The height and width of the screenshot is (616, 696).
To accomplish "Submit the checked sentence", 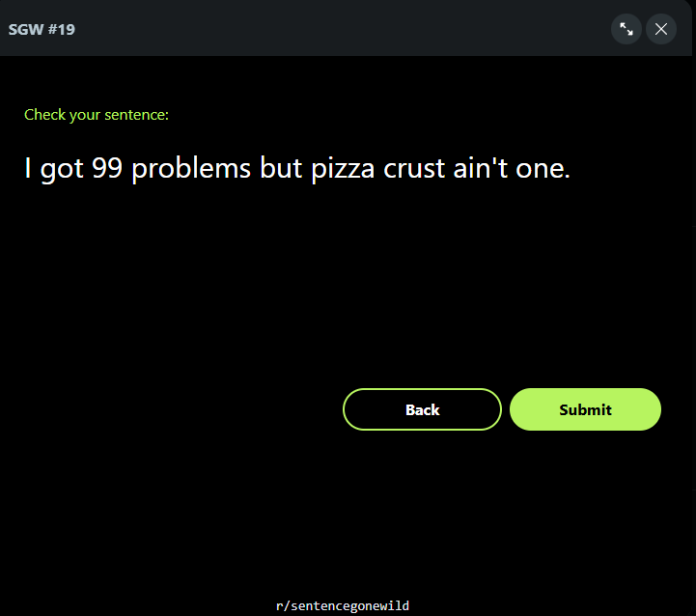I will click(x=585, y=409).
